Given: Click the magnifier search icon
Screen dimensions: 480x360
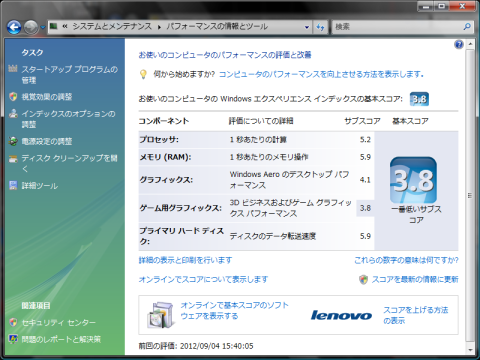Looking at the screenshot, I should click(x=467, y=27).
